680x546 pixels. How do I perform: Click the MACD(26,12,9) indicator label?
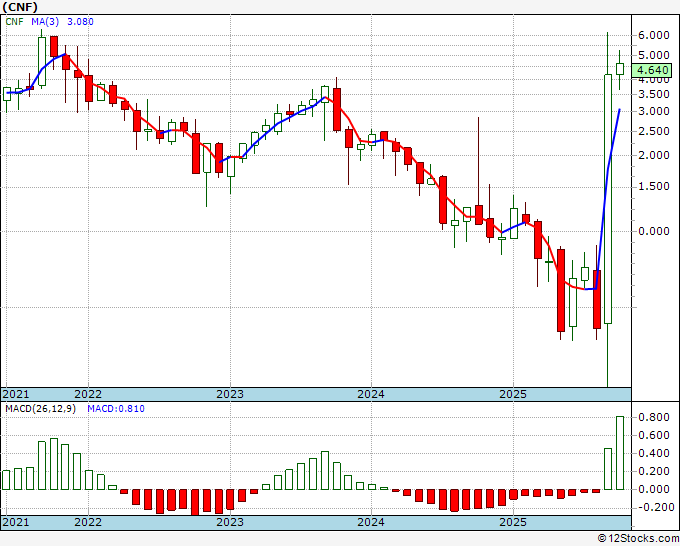[x=41, y=409]
